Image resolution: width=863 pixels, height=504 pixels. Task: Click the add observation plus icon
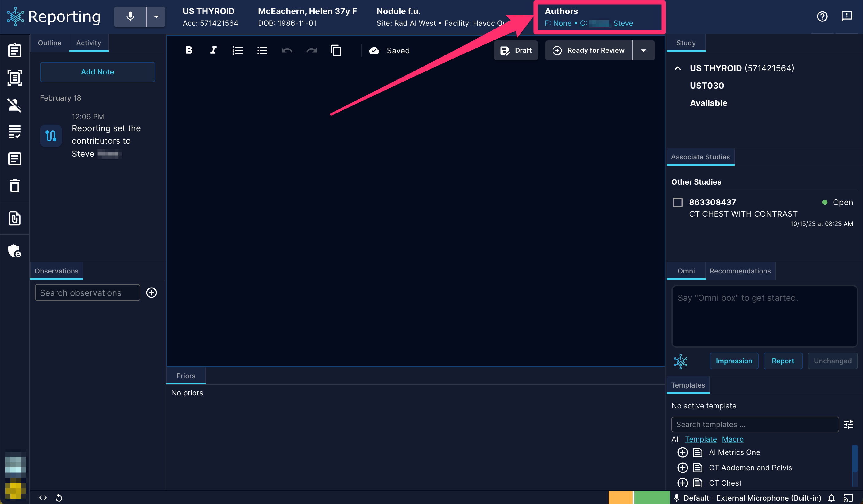151,292
